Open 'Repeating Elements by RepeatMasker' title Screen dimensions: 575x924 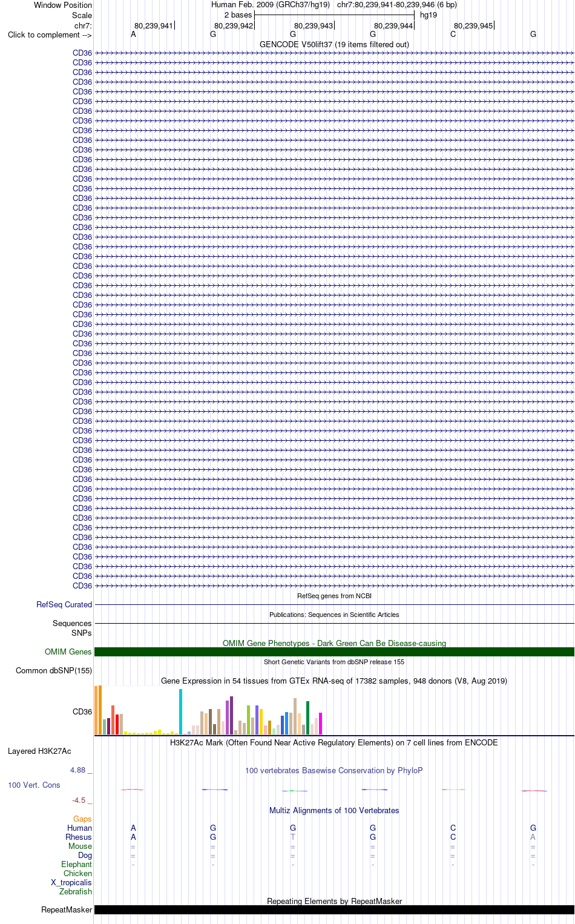334,901
